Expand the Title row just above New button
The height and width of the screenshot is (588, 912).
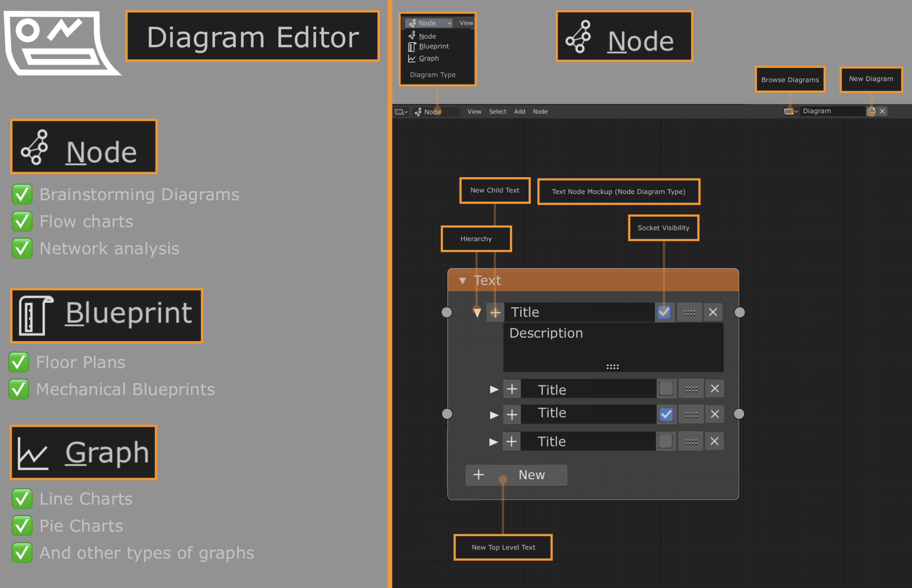(493, 442)
